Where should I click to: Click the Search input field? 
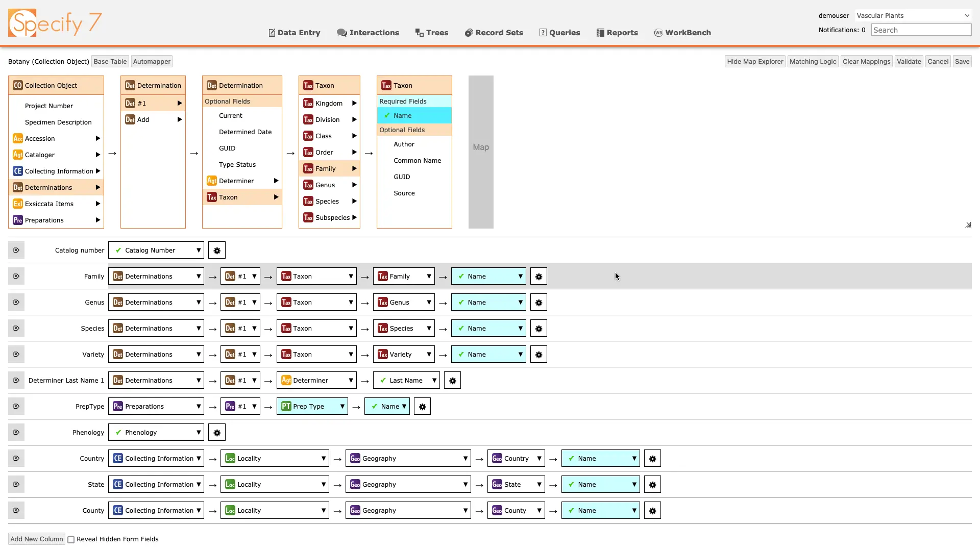[x=921, y=30]
